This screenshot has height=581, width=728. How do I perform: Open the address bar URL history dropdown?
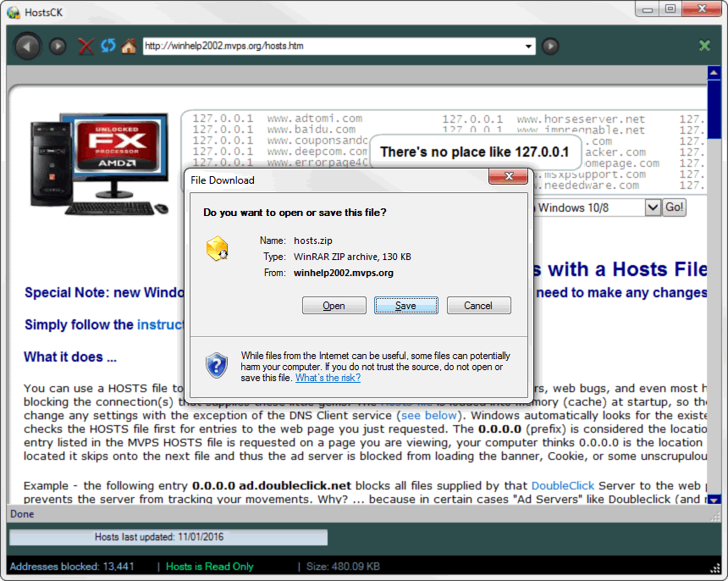click(x=528, y=46)
